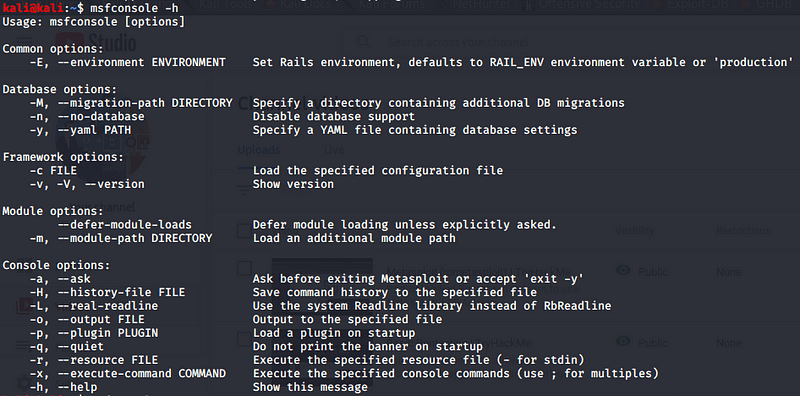This screenshot has width=800, height=396.
Task: Click the Restrictions column header
Action: click(743, 231)
